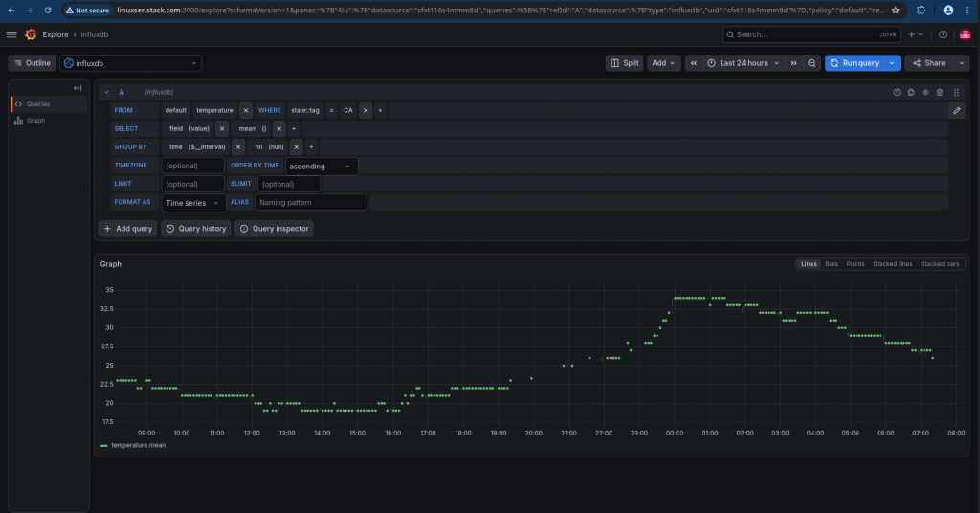
Task: Click the ALIAS naming pattern field
Action: pos(311,203)
